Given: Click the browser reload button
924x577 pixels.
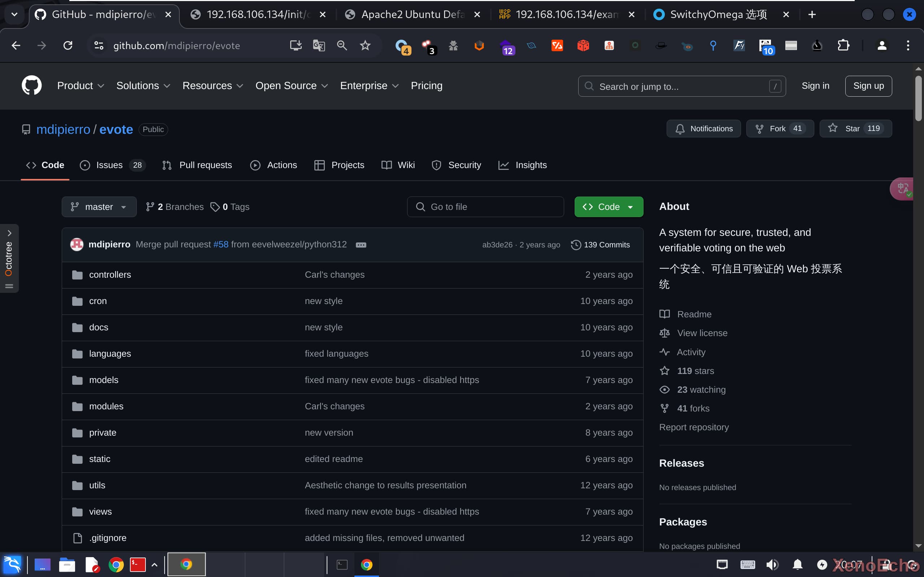Looking at the screenshot, I should [68, 46].
